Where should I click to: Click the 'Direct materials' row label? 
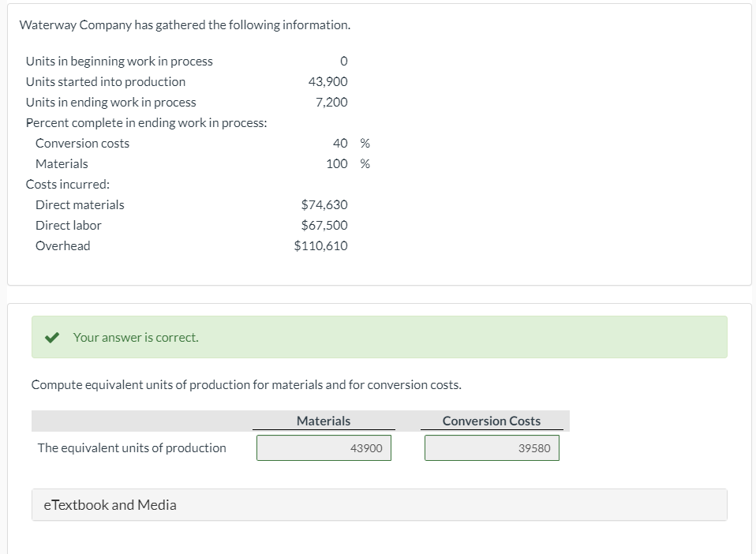click(x=80, y=205)
